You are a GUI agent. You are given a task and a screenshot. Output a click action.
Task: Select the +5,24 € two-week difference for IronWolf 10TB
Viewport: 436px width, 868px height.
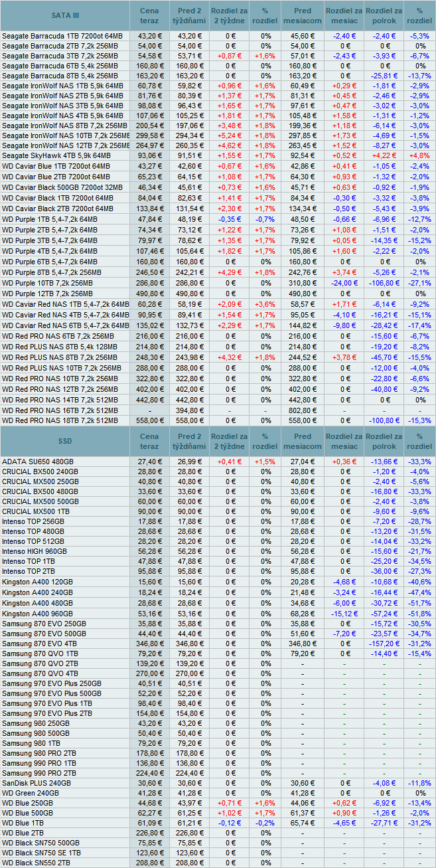click(x=229, y=135)
